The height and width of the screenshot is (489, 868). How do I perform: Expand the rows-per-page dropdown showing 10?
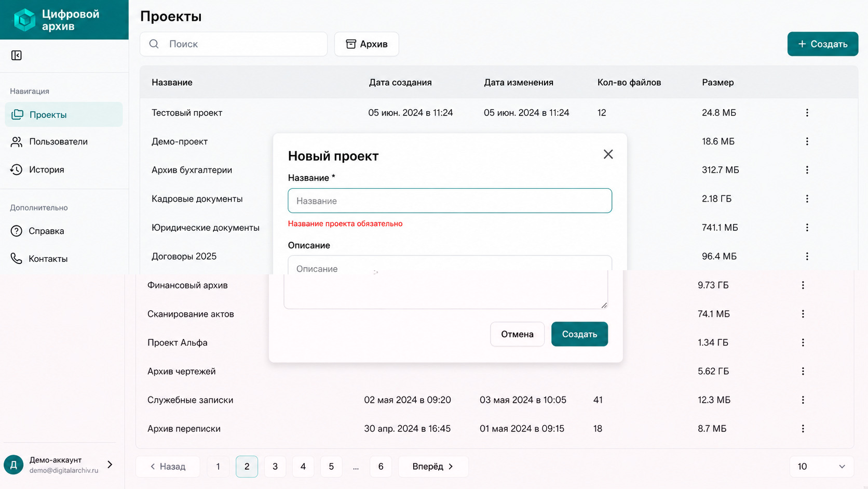821,467
